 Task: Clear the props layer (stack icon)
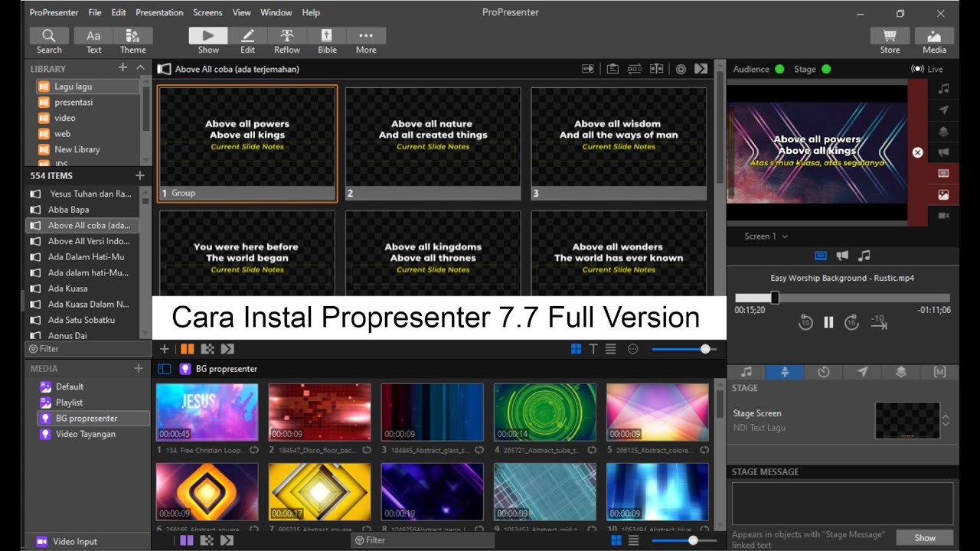[944, 132]
